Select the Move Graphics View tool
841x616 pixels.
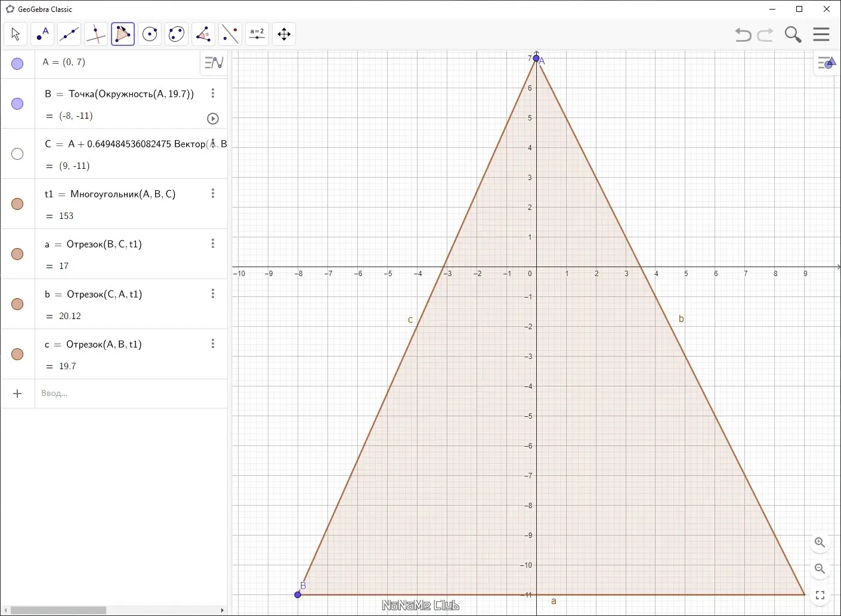(284, 34)
